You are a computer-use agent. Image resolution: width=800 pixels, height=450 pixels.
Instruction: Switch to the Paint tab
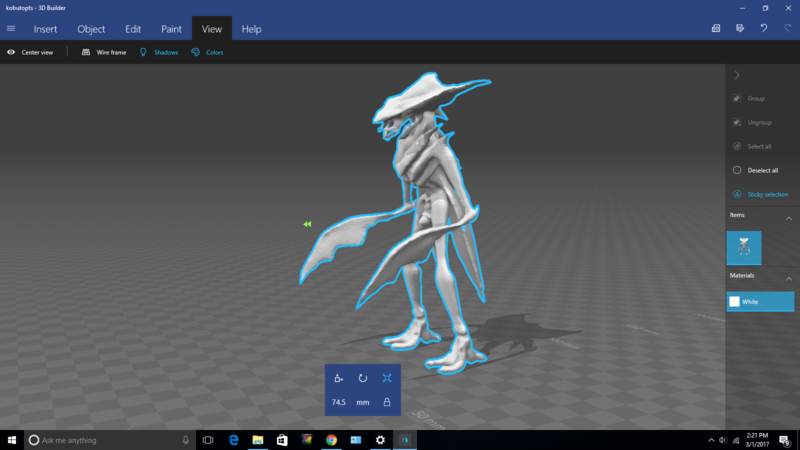tap(171, 29)
